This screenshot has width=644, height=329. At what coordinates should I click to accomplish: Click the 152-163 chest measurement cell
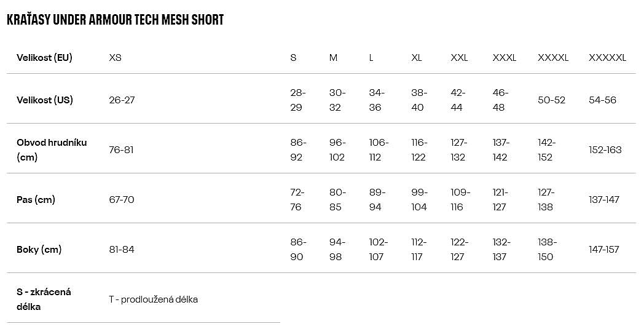(x=605, y=149)
